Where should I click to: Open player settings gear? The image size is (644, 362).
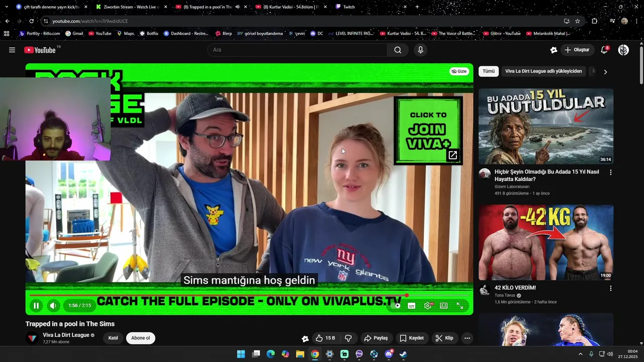pyautogui.click(x=428, y=305)
